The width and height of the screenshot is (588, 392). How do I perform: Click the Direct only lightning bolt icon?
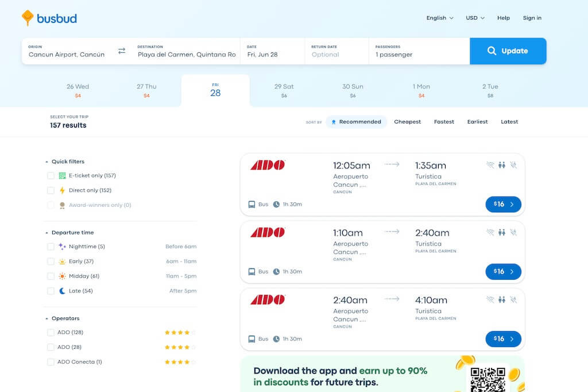point(62,190)
